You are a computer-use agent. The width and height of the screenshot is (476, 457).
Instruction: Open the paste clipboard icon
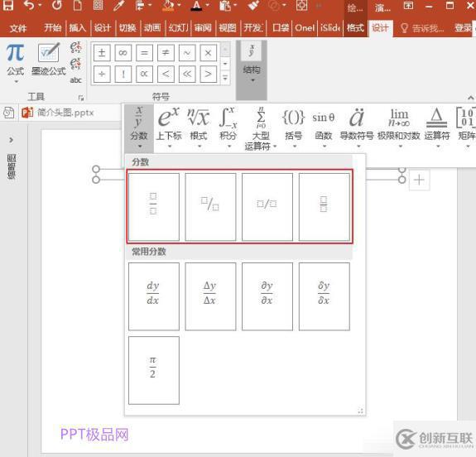(x=225, y=5)
